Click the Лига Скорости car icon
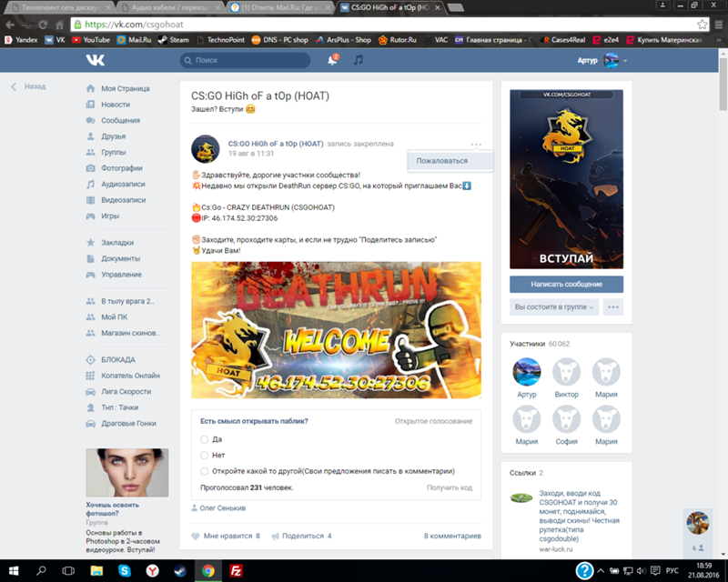The width and height of the screenshot is (728, 582). pyautogui.click(x=90, y=392)
